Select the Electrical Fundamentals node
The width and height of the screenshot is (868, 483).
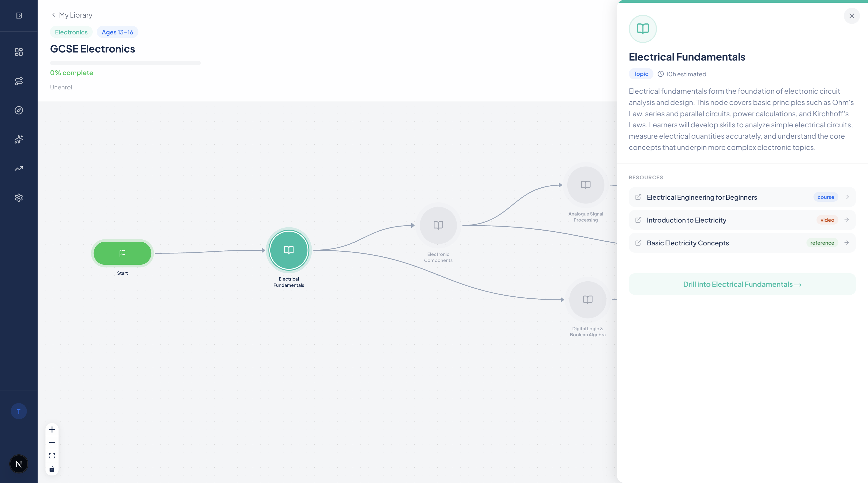(289, 250)
